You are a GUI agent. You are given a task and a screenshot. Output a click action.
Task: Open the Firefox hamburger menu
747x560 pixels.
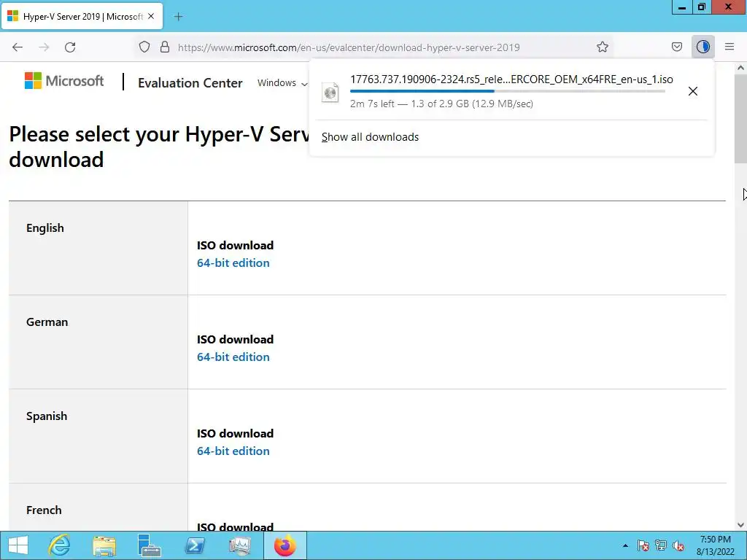(729, 47)
